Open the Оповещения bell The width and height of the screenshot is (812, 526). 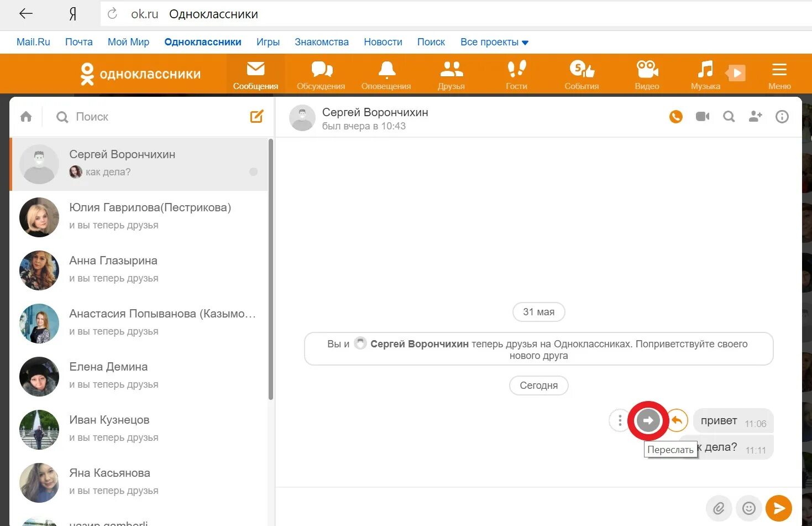[x=386, y=75]
